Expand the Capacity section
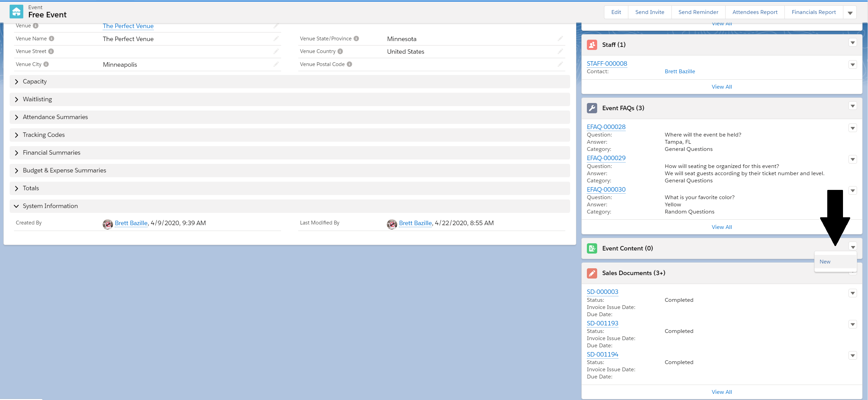This screenshot has height=400, width=868. pos(16,82)
